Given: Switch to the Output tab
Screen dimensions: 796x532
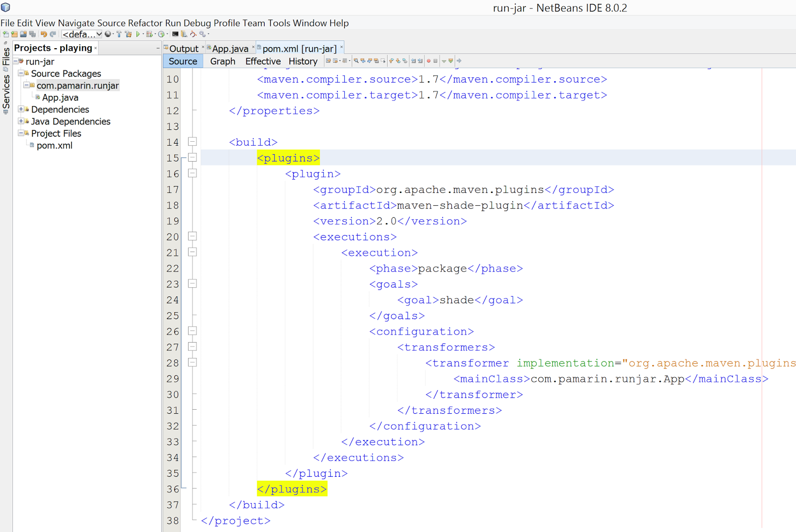Looking at the screenshot, I should [184, 49].
